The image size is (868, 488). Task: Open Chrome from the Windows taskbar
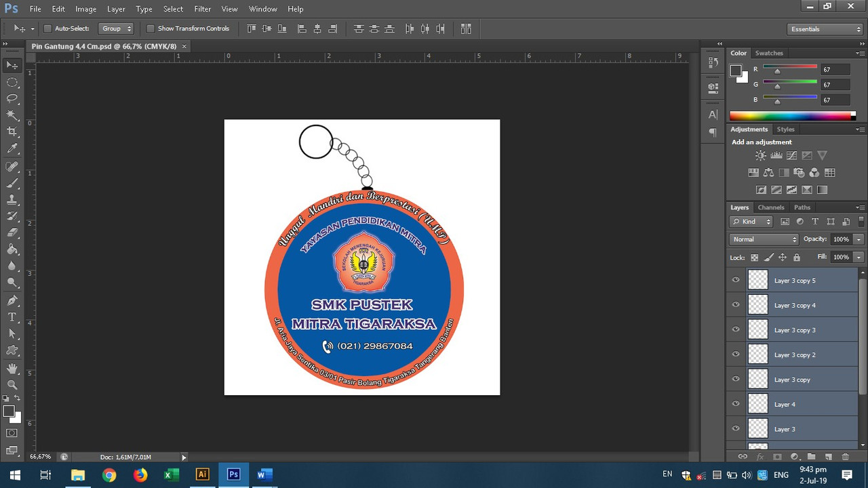109,474
